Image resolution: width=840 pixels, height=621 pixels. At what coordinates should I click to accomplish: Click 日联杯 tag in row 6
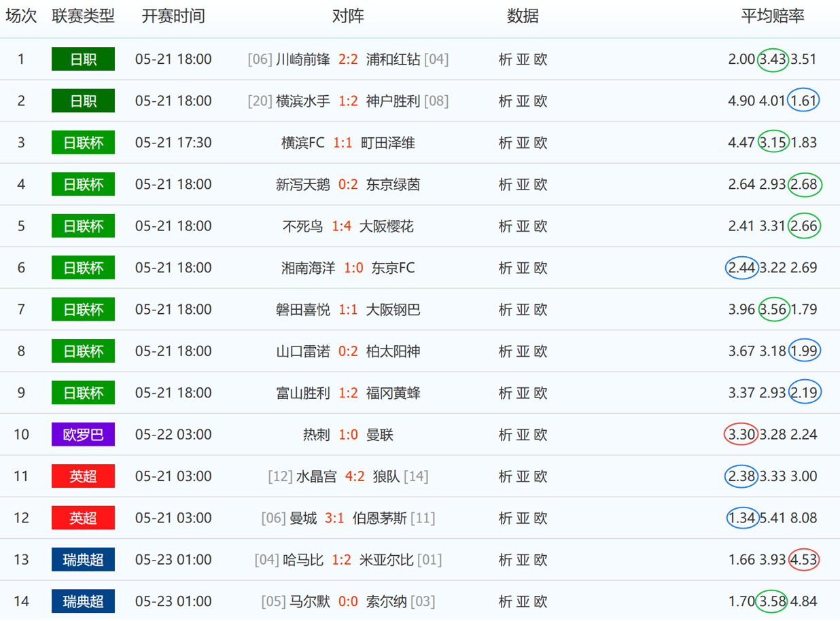tap(83, 268)
